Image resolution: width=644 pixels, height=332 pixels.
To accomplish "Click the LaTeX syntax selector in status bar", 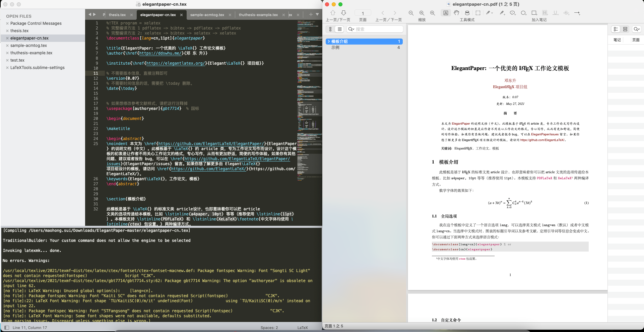I will [302, 328].
